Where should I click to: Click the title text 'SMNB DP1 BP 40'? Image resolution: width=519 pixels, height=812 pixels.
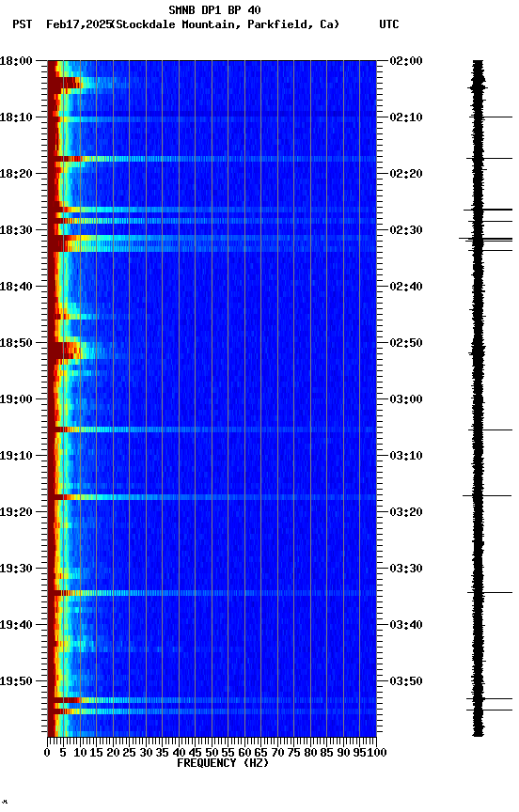[214, 9]
